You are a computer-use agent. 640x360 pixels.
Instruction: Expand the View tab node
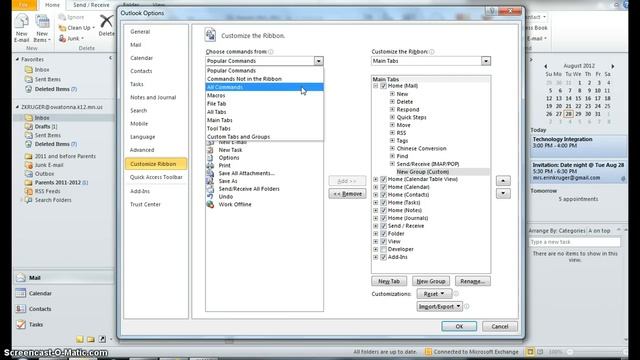[376, 241]
